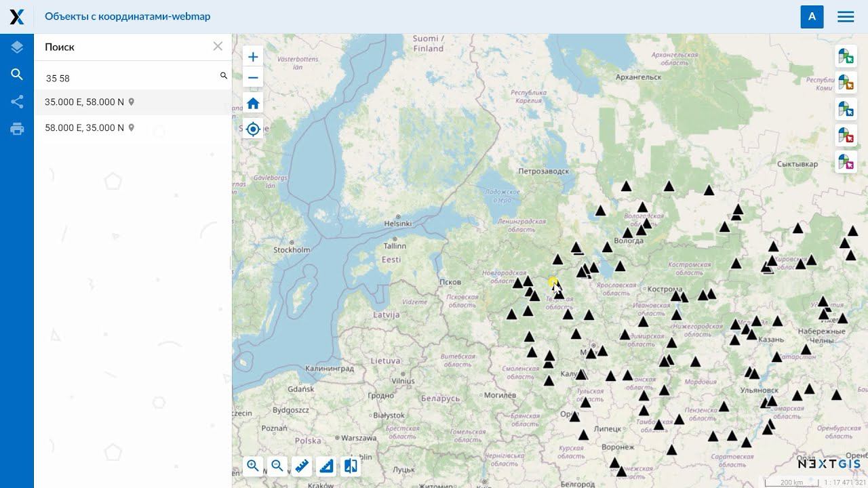The width and height of the screenshot is (868, 488).
Task: Select the identify tool with orange cursor
Action: [846, 82]
